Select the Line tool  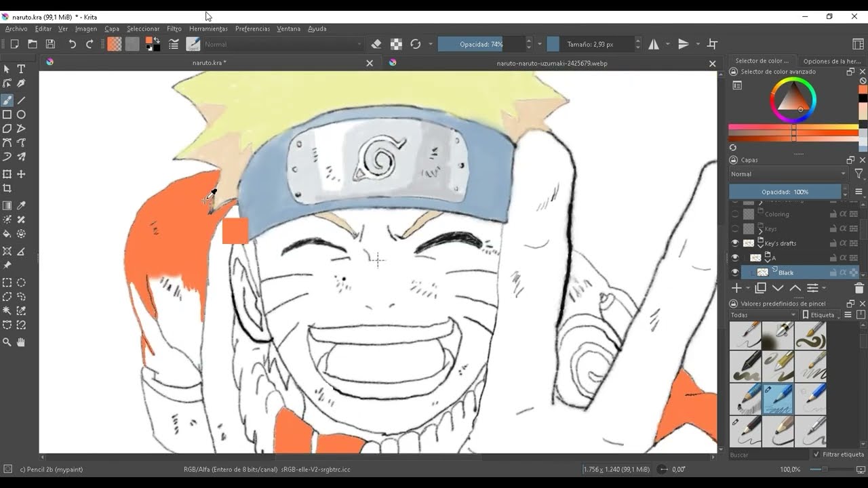pos(21,100)
